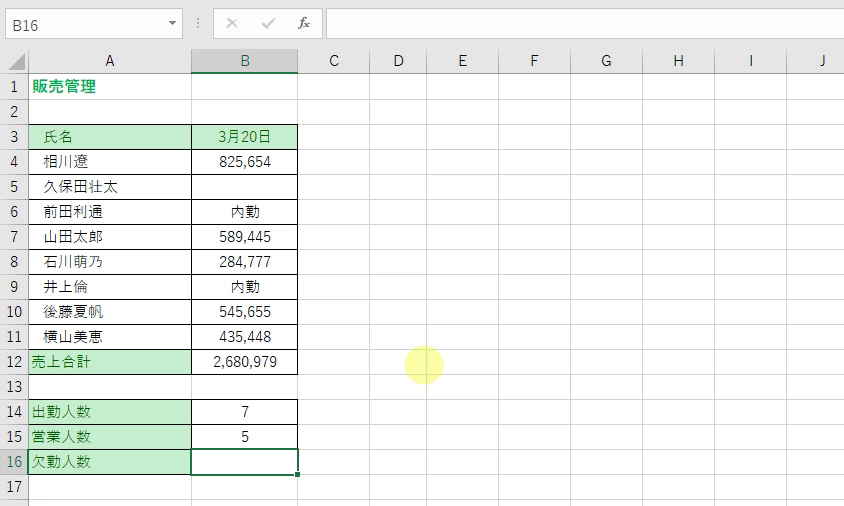Click the Cancel X icon in formula bar
This screenshot has height=506, width=844.
coord(232,23)
